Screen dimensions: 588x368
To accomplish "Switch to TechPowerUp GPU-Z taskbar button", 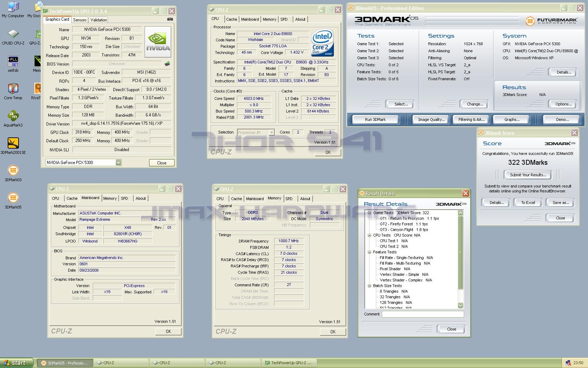I will click(x=289, y=363).
